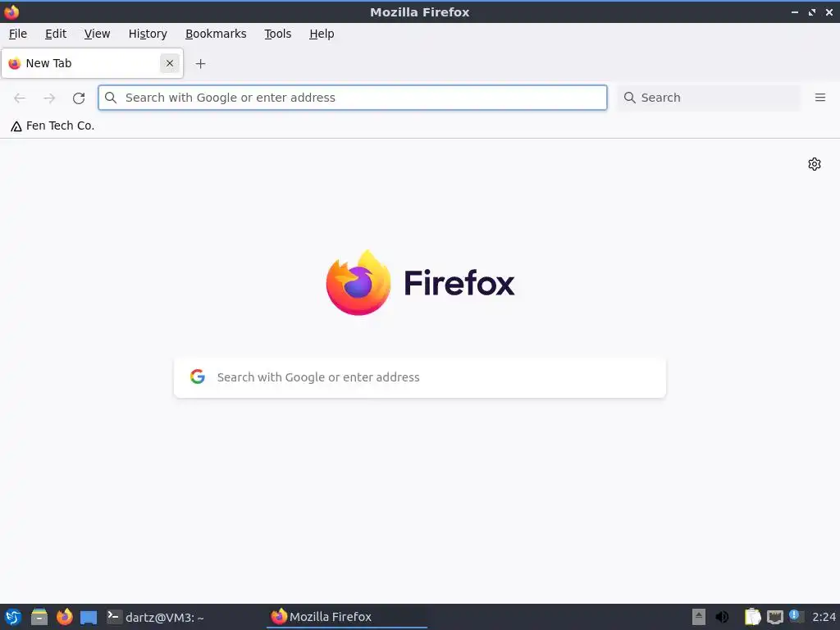Image resolution: width=840 pixels, height=630 pixels.
Task: Close the Firefox window
Action: [829, 12]
